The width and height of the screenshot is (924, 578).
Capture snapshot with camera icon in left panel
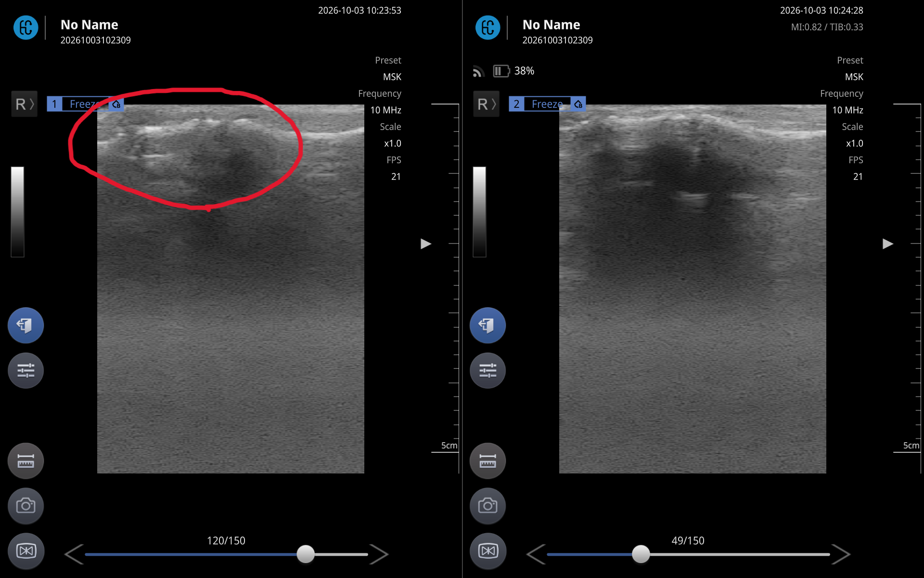[x=26, y=506]
